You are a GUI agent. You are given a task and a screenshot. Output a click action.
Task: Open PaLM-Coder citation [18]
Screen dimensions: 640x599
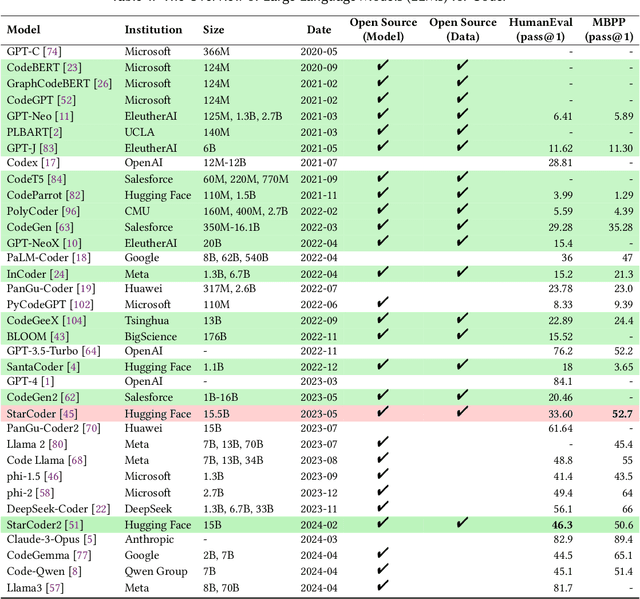point(81,257)
